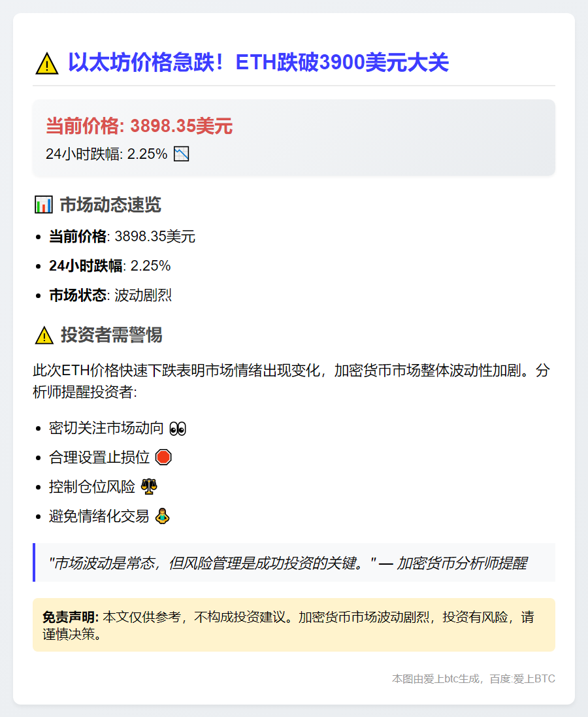Select the 24小时跌幅 line in price box

(x=117, y=154)
